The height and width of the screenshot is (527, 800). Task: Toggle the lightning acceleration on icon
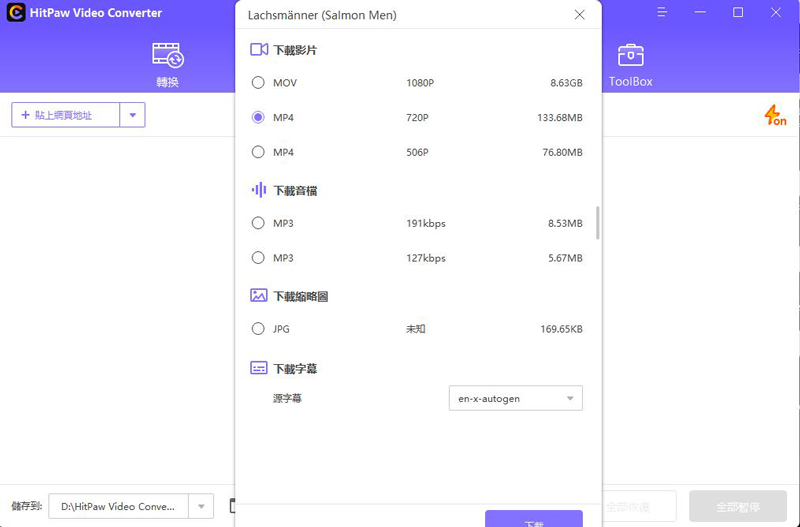[x=775, y=115]
